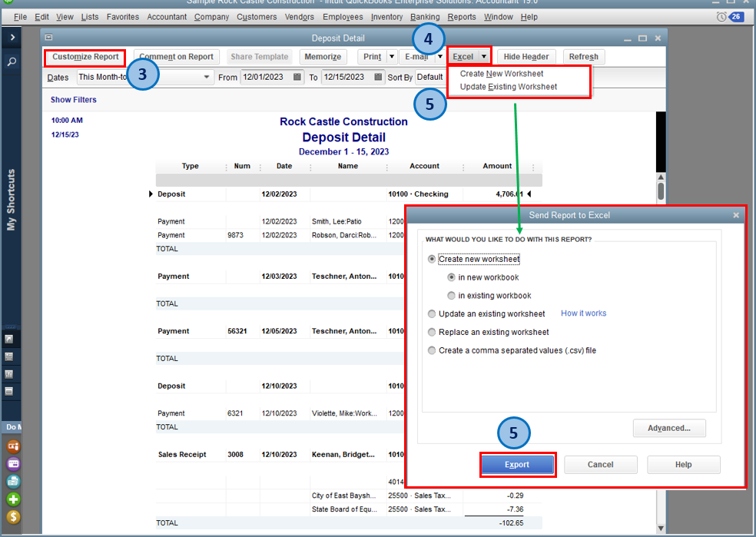Click the report scrollbar down arrow
The height and width of the screenshot is (537, 756).
[661, 529]
